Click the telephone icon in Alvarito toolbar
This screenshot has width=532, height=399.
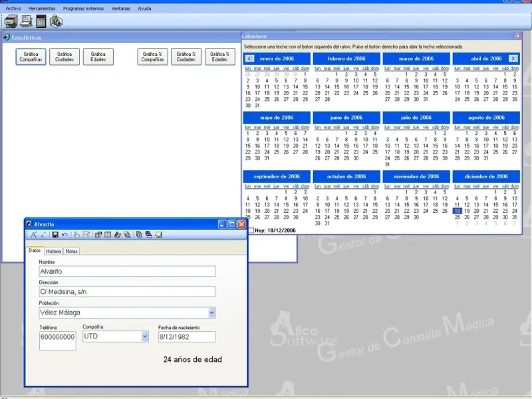point(118,235)
